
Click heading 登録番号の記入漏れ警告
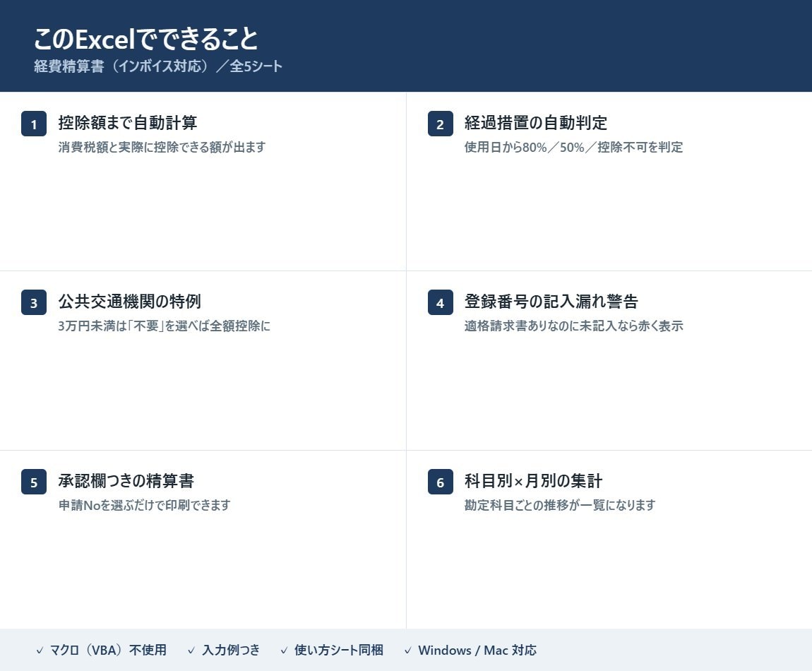551,302
